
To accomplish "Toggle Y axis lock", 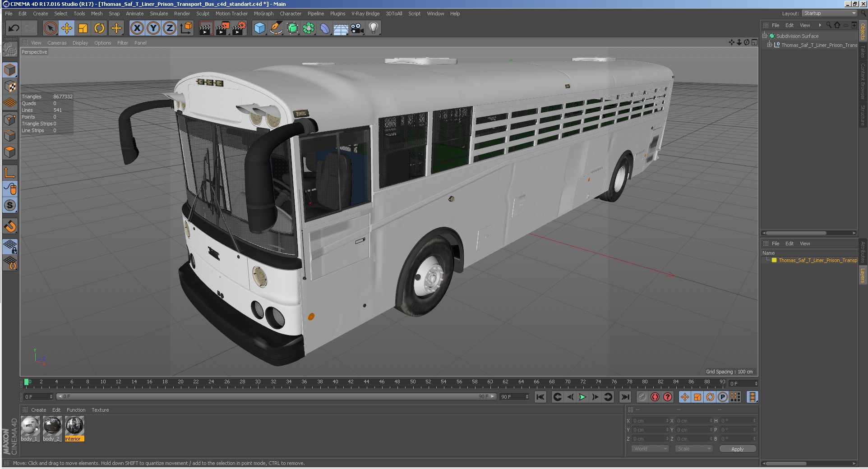I will coord(153,28).
